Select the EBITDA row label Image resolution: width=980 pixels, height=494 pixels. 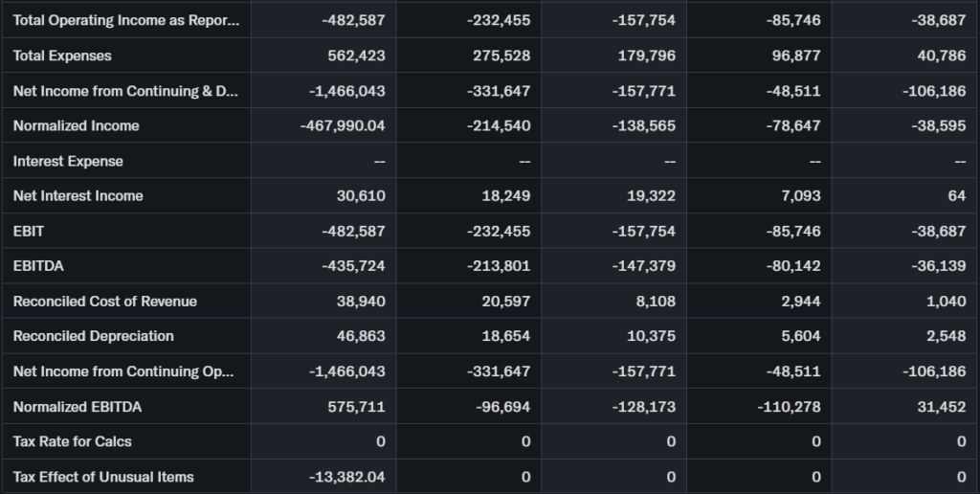click(38, 266)
